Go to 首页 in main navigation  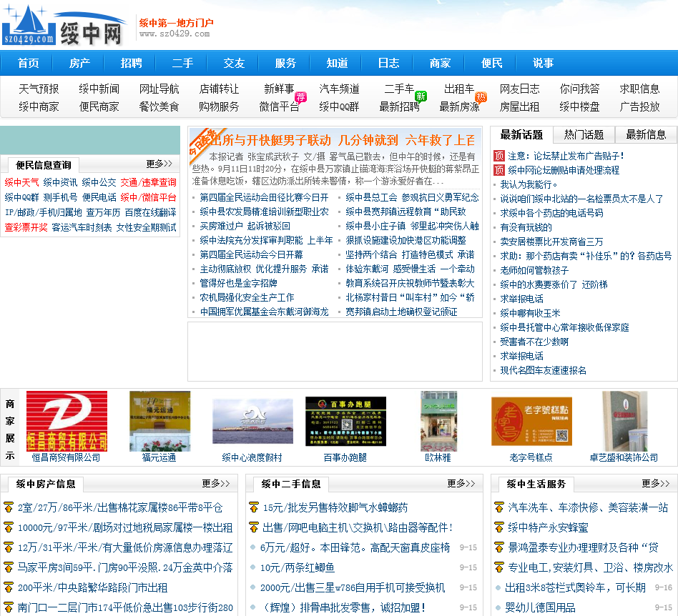coord(29,63)
